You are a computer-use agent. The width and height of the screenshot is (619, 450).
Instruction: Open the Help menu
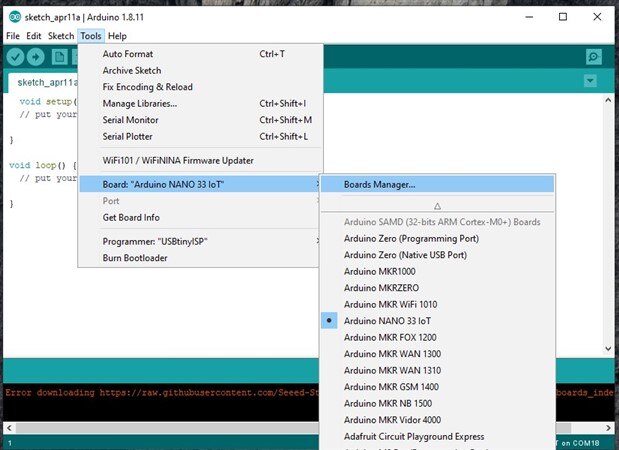tap(117, 36)
